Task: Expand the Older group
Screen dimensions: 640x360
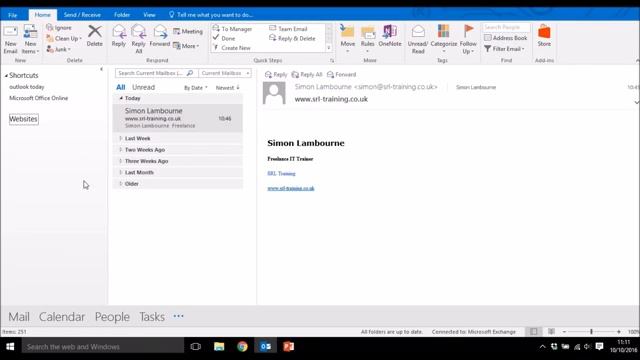Action: tap(121, 184)
